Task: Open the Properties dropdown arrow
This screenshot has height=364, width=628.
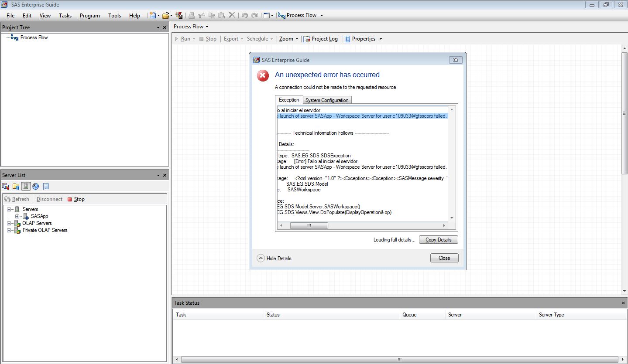Action: [381, 39]
